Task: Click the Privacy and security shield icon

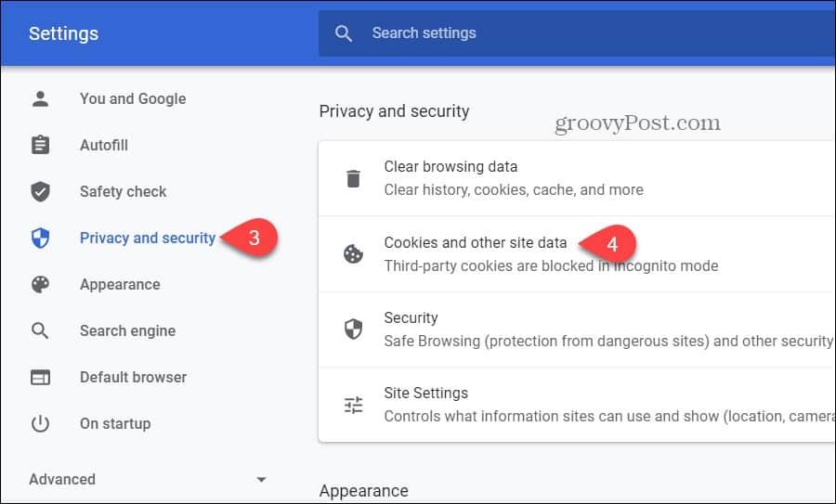Action: [x=40, y=238]
